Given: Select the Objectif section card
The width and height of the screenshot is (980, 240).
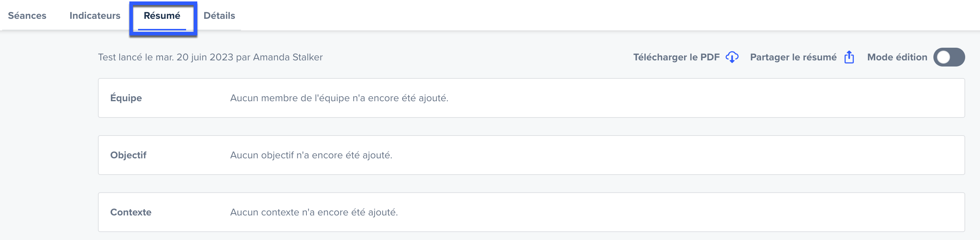Looking at the screenshot, I should 531,155.
